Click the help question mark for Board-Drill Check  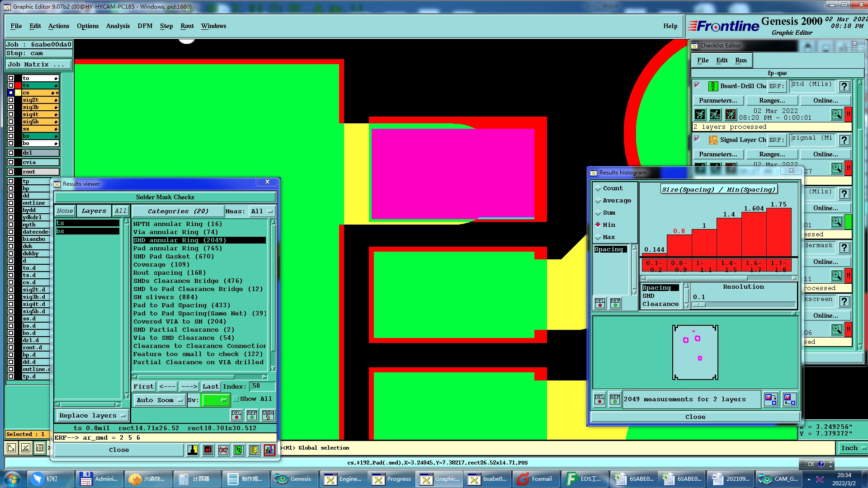tap(844, 86)
